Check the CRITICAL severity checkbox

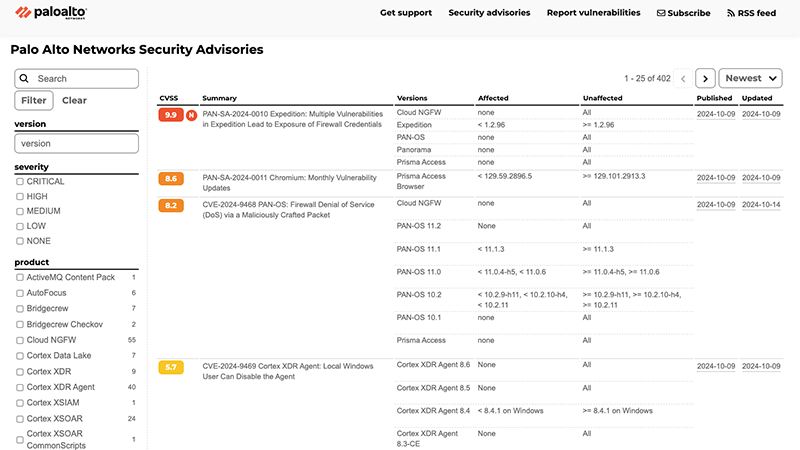[20, 182]
